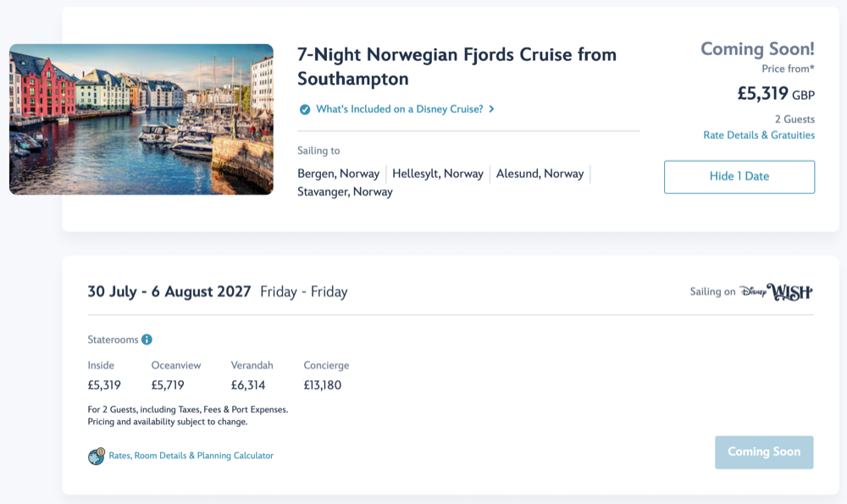Choose the Concierge stateroom price £13,180

click(323, 385)
